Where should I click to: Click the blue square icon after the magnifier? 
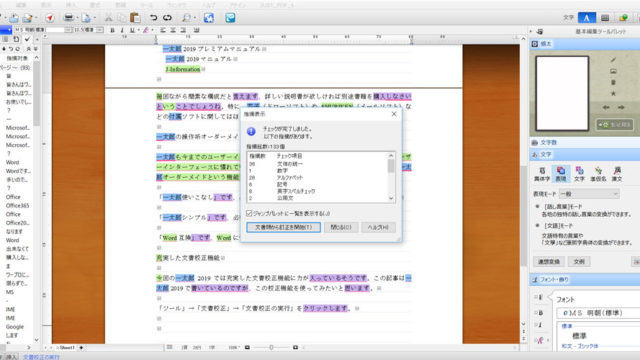(209, 18)
